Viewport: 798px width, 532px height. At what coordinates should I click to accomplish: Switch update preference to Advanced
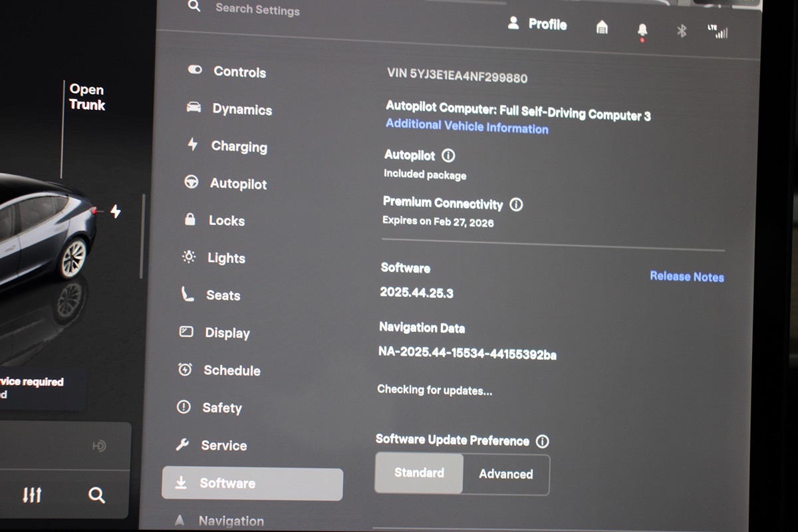coord(506,474)
